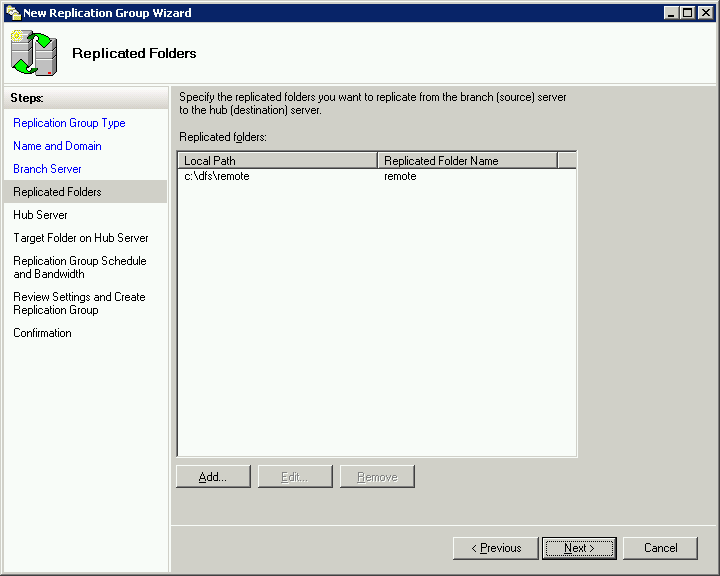This screenshot has width=720, height=576.
Task: Go to Replication Group Type step
Action: click(69, 123)
